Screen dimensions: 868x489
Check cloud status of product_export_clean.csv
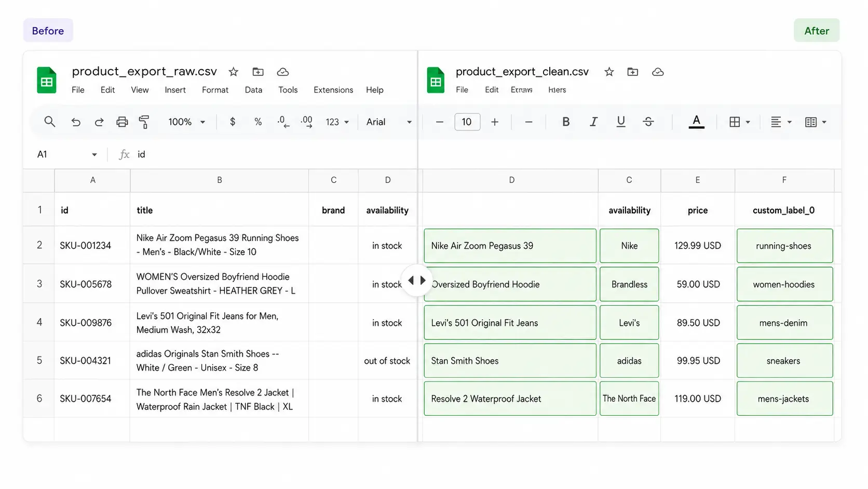[x=658, y=72]
